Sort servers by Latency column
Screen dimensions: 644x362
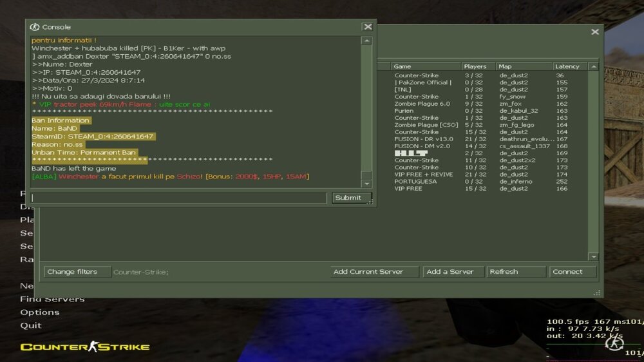pyautogui.click(x=569, y=66)
